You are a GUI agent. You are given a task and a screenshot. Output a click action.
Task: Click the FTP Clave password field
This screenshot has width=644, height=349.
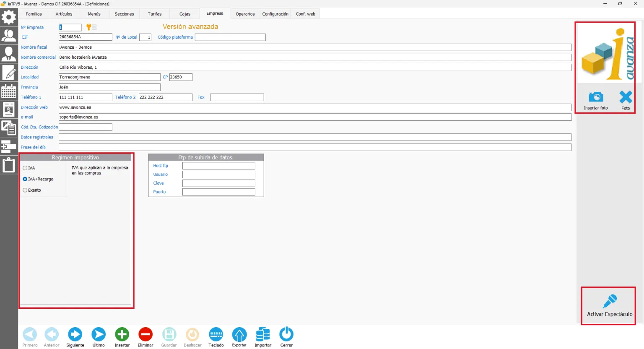219,183
